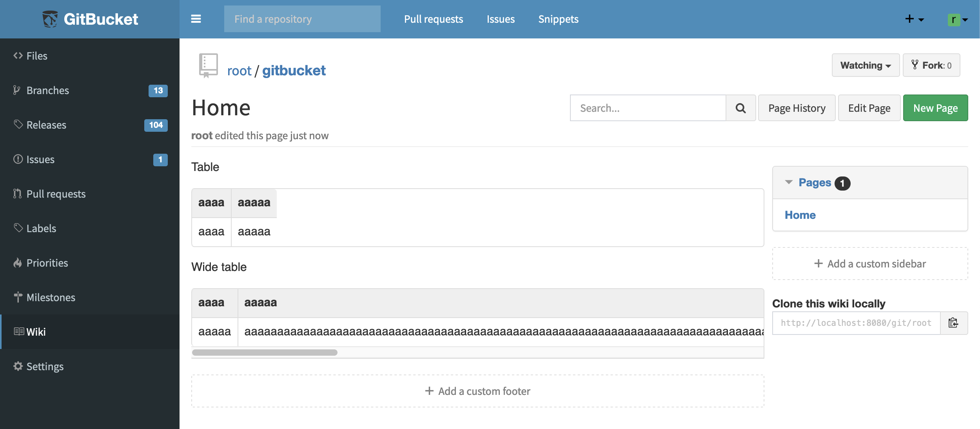Click the New Page button
980x429 pixels.
[x=935, y=107]
